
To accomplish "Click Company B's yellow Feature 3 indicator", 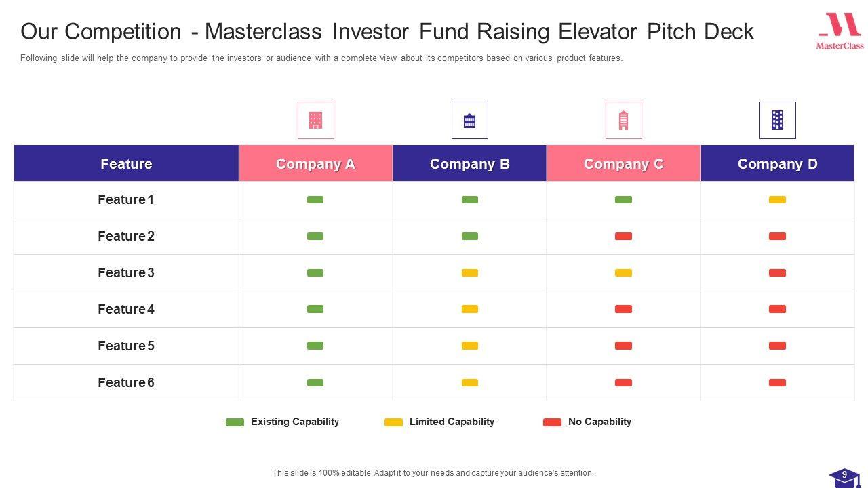I will 469,273.
